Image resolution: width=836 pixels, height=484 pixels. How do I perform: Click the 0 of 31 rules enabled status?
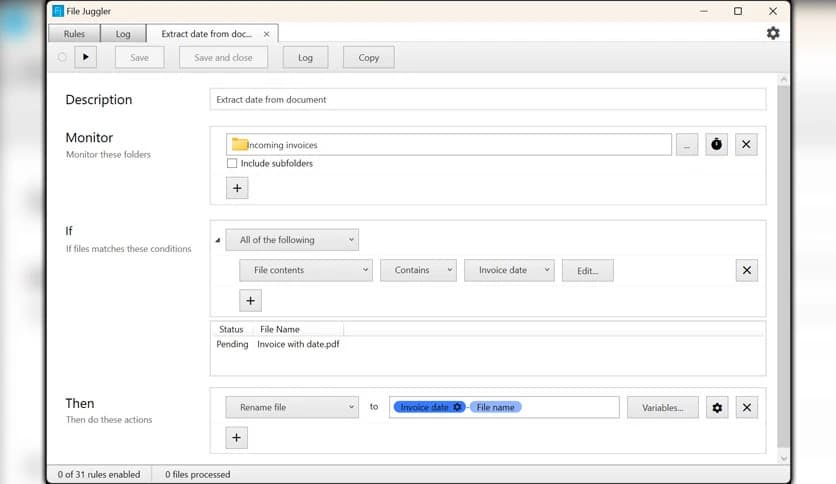point(99,474)
